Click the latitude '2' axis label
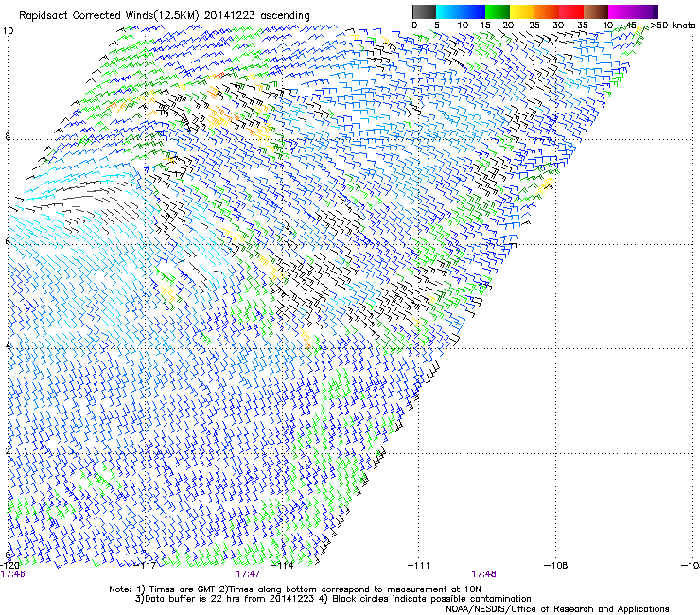The image size is (700, 615). [8, 450]
